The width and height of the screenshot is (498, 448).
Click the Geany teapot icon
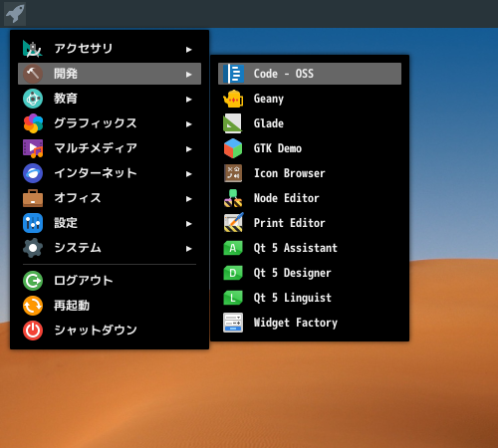pos(233,99)
